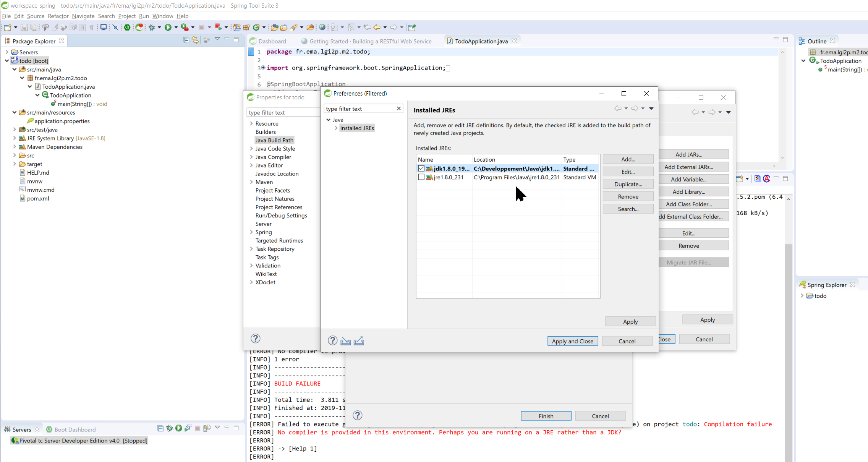Open the Run button dropdown arrow
The width and height of the screenshot is (868, 462).
pyautogui.click(x=176, y=28)
